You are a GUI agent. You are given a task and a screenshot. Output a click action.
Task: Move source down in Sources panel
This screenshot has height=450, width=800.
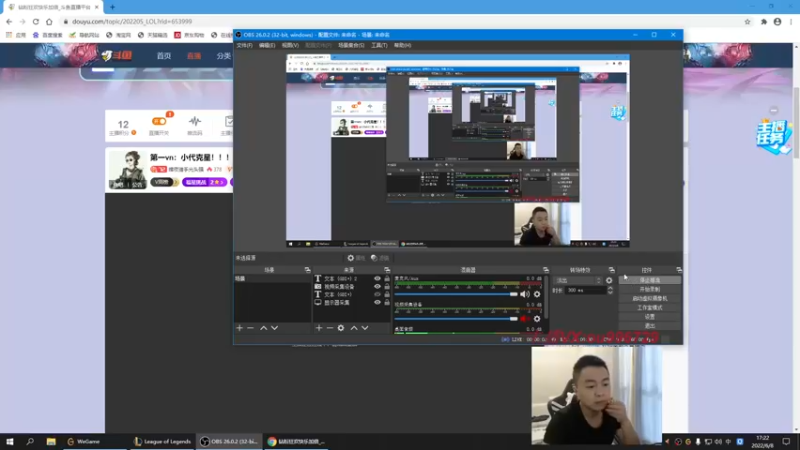365,328
